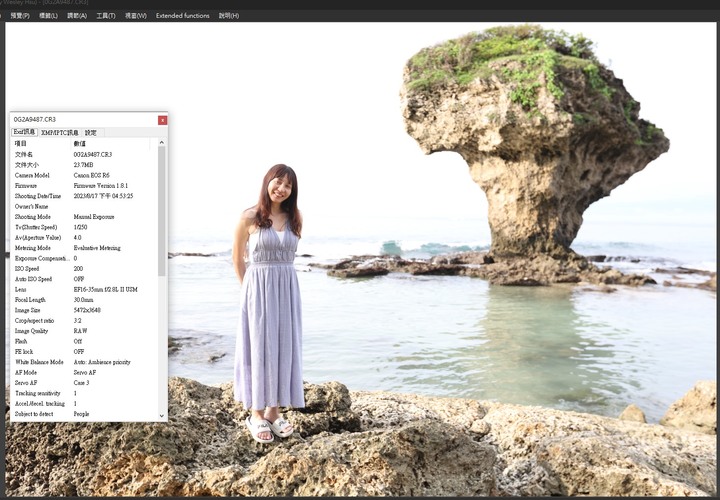Viewport: 720px width, 500px height.
Task: Open the 標籤(L) menu
Action: tap(48, 16)
